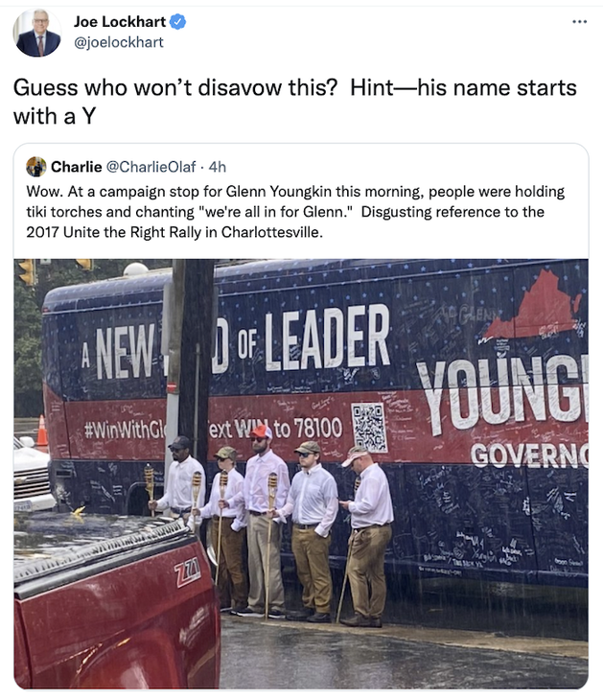Click Charlie's small profile avatar
This screenshot has height=700, width=603.
[36, 167]
